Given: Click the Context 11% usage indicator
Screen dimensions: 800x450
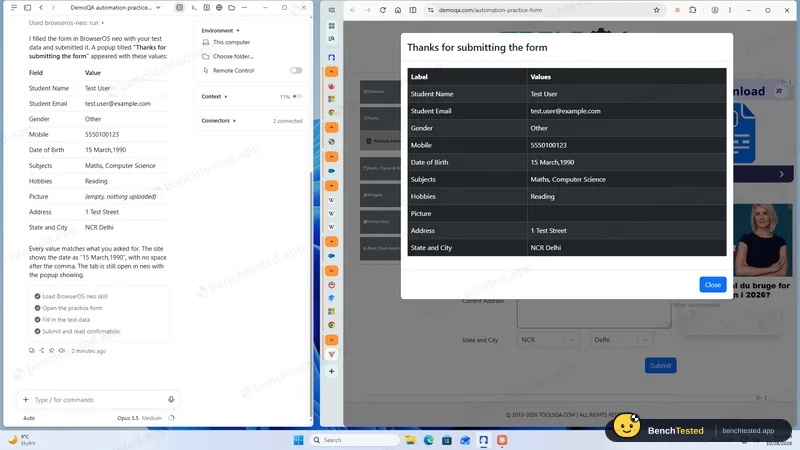Looking at the screenshot, I should [x=291, y=96].
